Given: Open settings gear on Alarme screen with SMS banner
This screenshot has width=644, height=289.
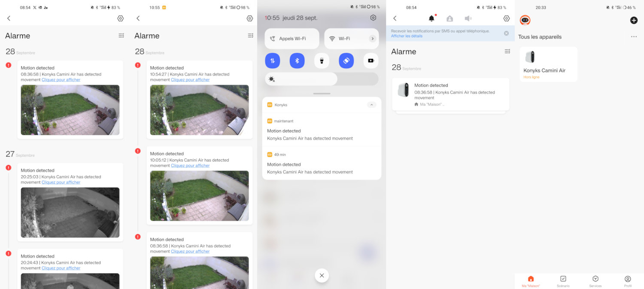Looking at the screenshot, I should pyautogui.click(x=507, y=18).
